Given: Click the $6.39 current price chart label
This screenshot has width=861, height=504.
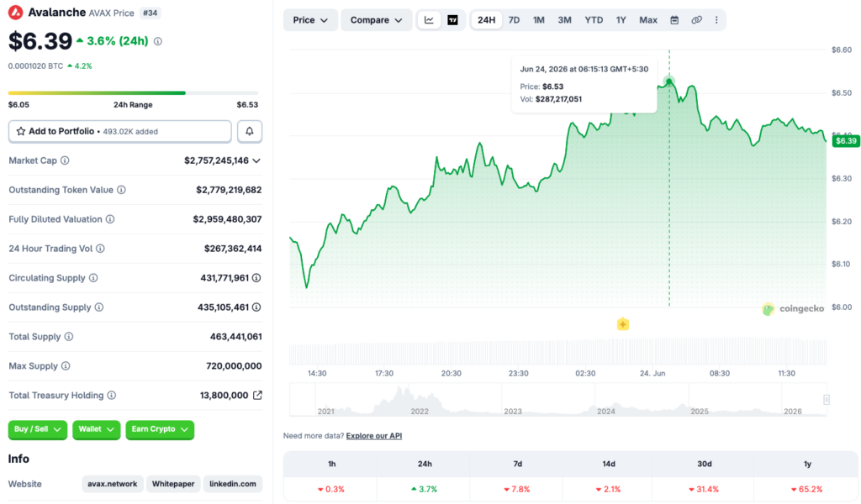Looking at the screenshot, I should click(x=846, y=141).
